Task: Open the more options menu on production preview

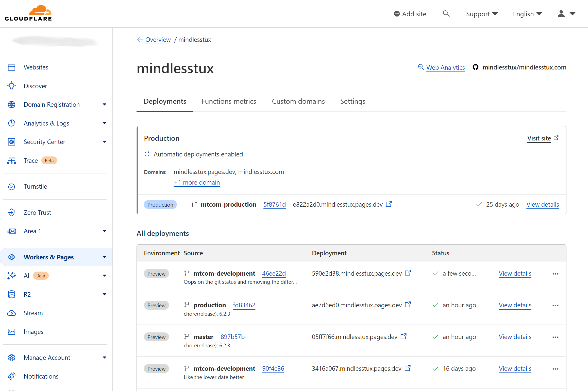Action: (x=555, y=305)
